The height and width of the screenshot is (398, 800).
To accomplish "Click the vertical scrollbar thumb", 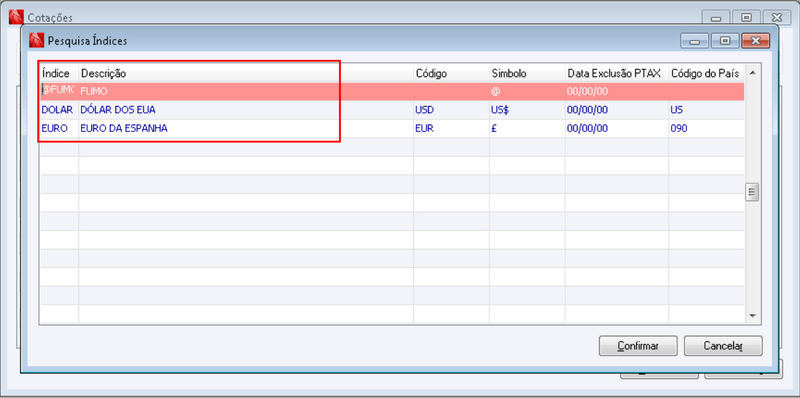I will pyautogui.click(x=752, y=192).
